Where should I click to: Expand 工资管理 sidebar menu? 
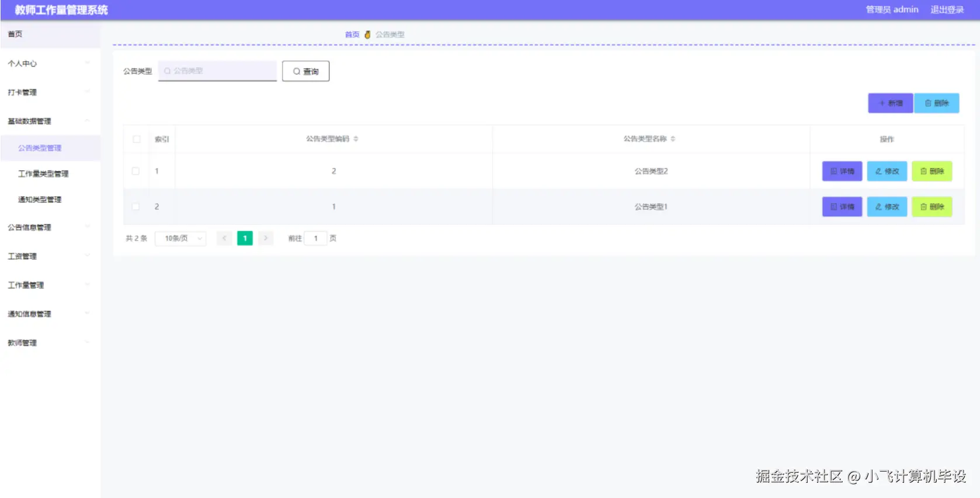tap(50, 256)
